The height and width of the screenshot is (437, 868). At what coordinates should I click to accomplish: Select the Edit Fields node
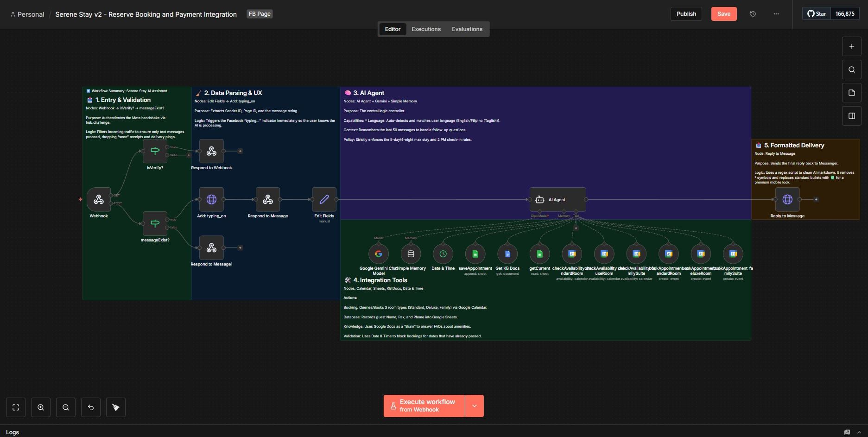(x=324, y=200)
